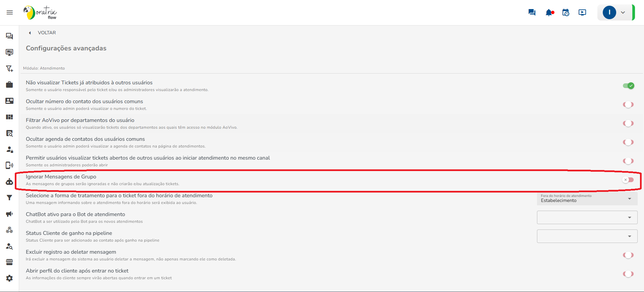The height and width of the screenshot is (292, 644).
Task: Click the Oratrix flow logo
Action: (40, 13)
